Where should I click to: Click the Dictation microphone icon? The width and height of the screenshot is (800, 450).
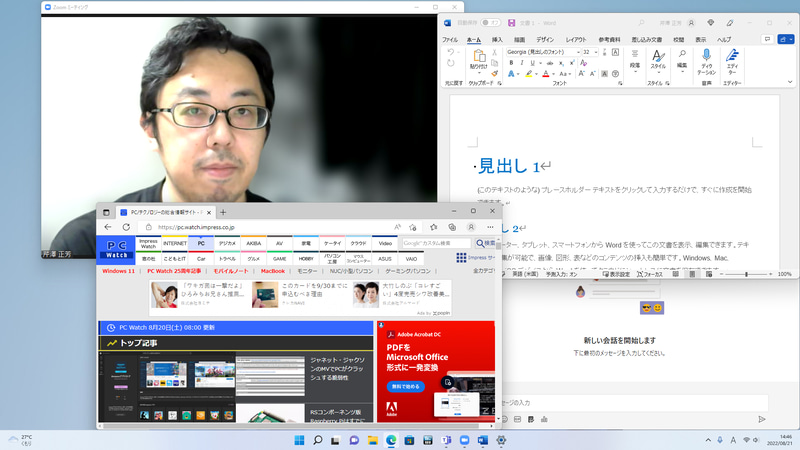tap(706, 55)
